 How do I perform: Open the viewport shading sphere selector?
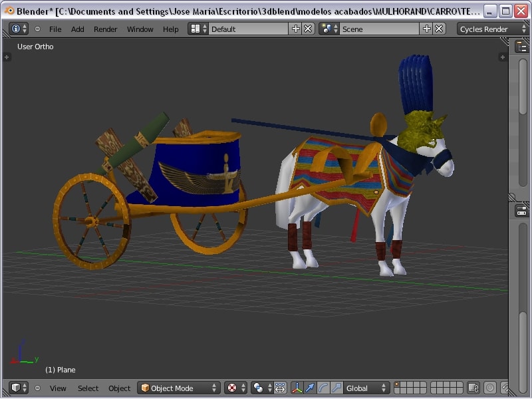point(235,388)
